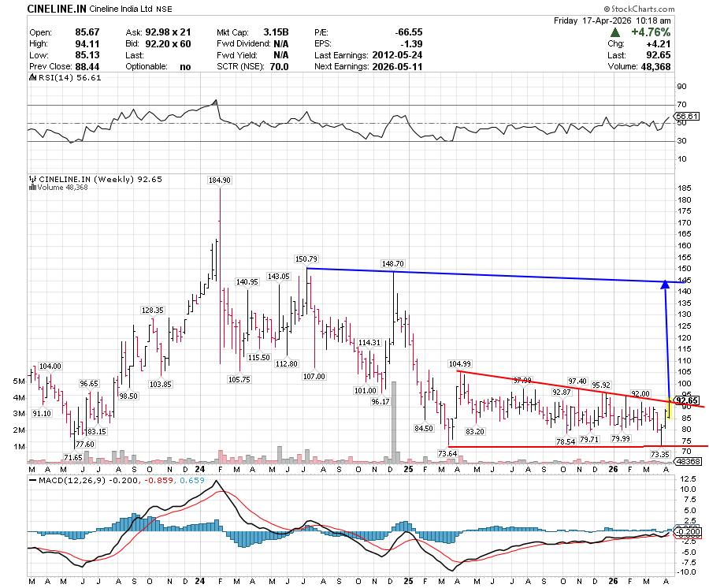Click the Next Earnings date 2026-05-11

tap(398, 66)
